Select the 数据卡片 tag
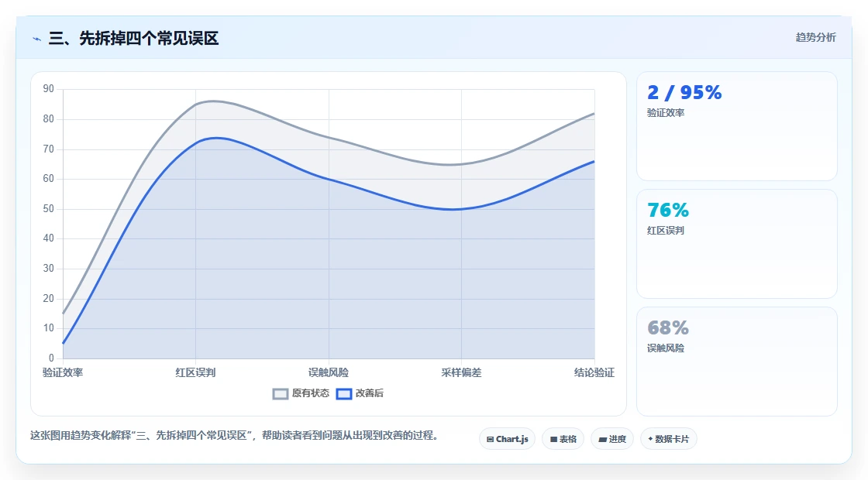 pos(668,439)
